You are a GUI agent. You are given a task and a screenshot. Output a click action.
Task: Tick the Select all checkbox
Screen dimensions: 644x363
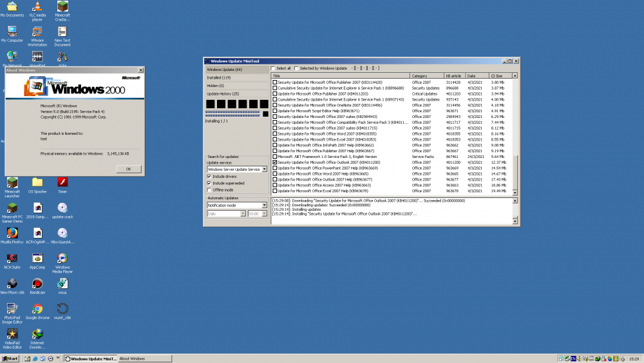[272, 68]
